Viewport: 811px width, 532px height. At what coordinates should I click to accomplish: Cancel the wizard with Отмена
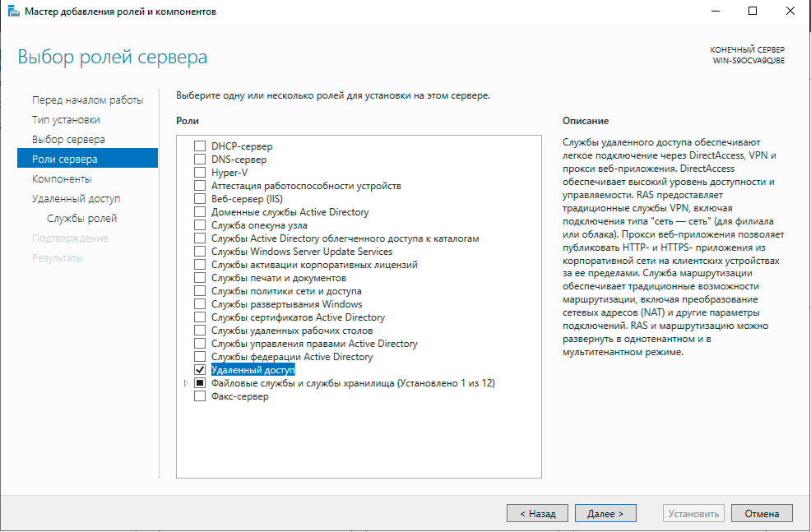coord(762,513)
